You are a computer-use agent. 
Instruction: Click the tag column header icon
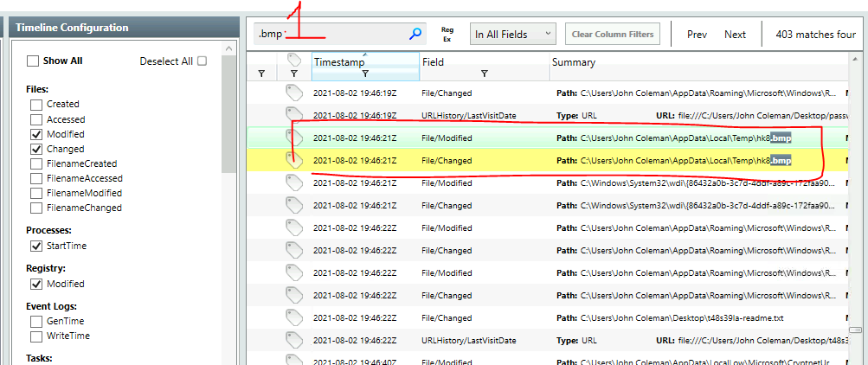[295, 60]
